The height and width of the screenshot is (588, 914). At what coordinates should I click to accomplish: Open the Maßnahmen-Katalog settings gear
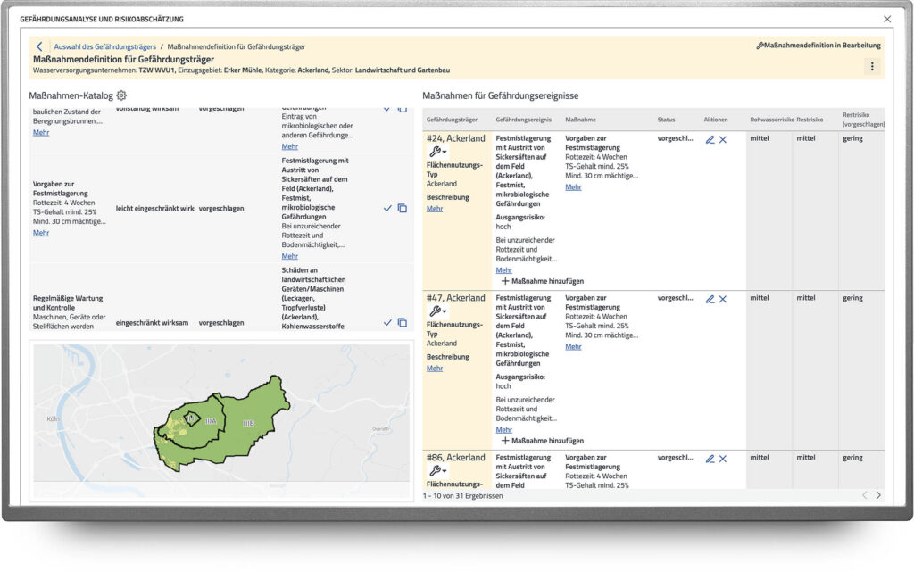tap(121, 95)
